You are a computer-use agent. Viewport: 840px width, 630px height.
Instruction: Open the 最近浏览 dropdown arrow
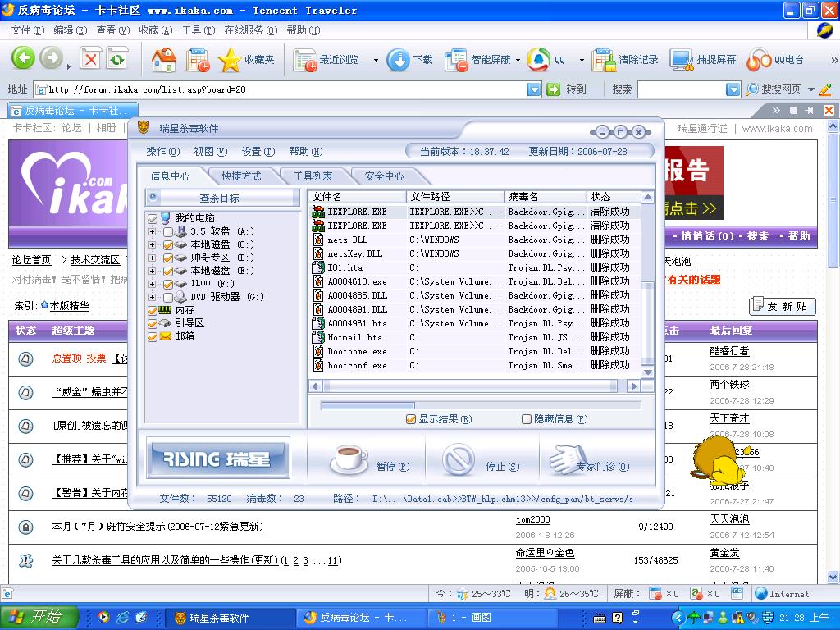(376, 61)
